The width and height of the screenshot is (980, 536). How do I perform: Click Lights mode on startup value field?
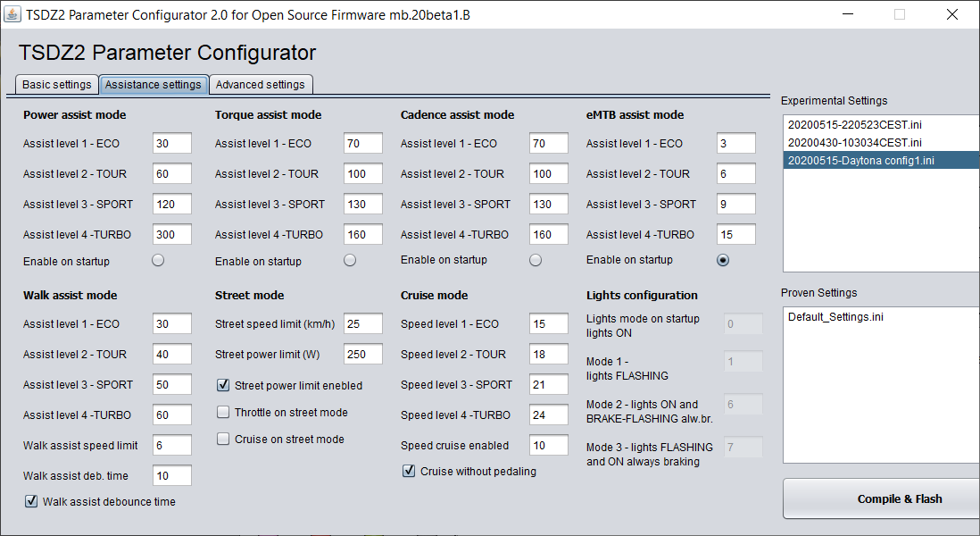tap(743, 324)
